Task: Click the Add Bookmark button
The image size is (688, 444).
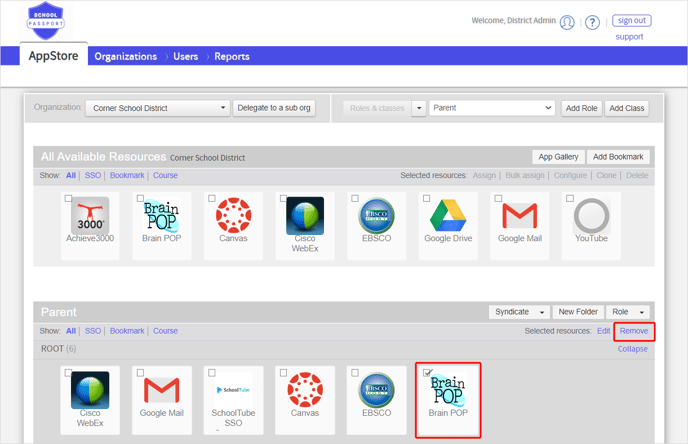Action: (618, 157)
